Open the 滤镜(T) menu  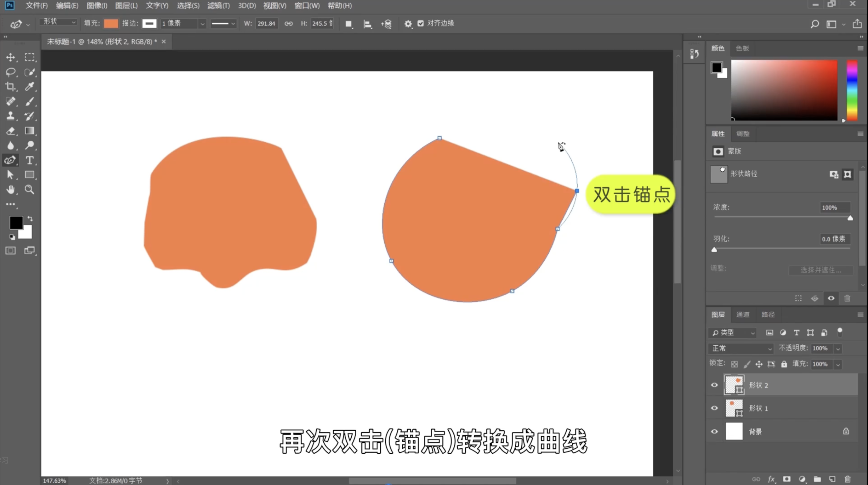pyautogui.click(x=218, y=6)
